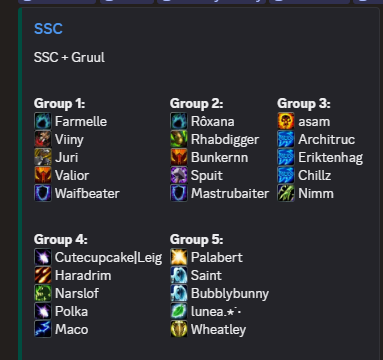Click the hammer icon next to Spuit

pos(179,175)
